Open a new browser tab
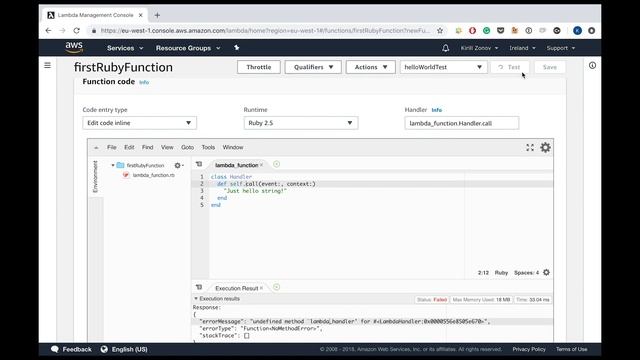Screen dimensions: 640x360 click(x=157, y=16)
